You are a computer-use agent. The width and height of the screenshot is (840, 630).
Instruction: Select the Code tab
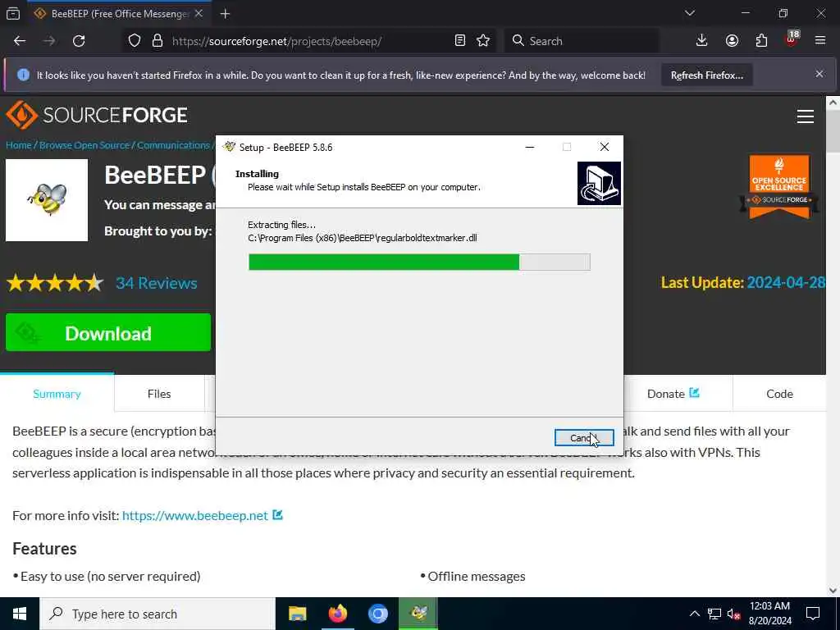point(779,394)
